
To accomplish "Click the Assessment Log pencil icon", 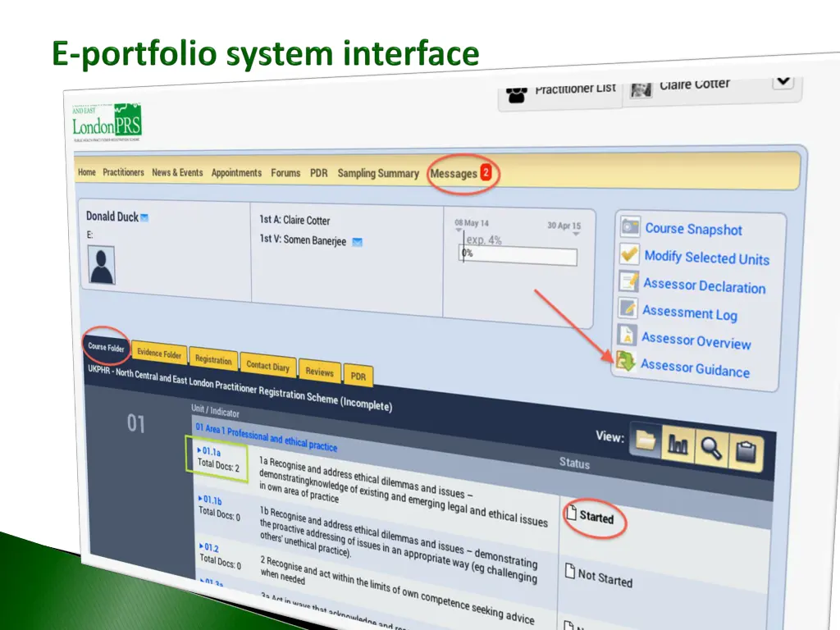I will click(x=628, y=308).
